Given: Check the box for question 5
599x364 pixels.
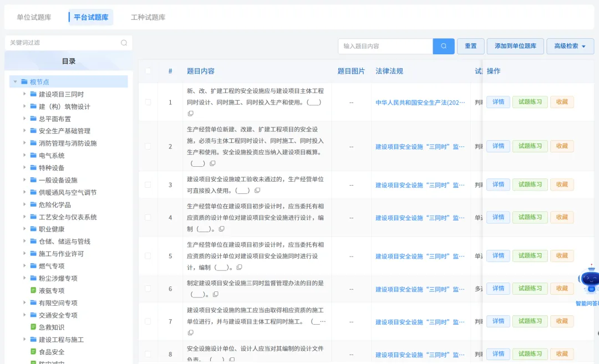Looking at the screenshot, I should pos(148,256).
